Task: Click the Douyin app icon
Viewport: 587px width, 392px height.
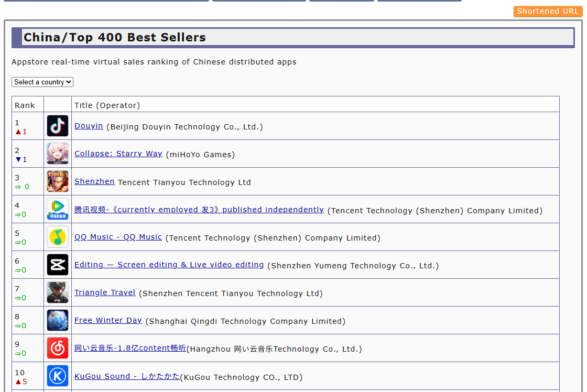Action: pyautogui.click(x=58, y=126)
